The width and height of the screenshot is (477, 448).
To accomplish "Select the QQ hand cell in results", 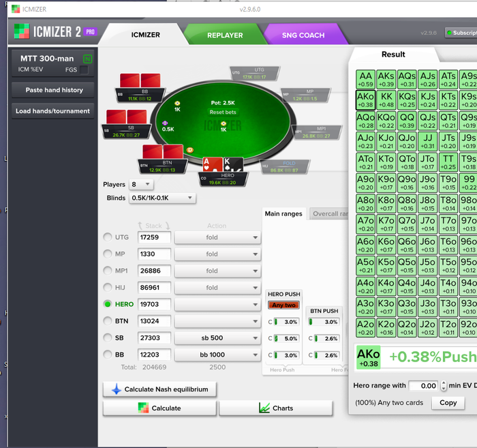I will (407, 121).
